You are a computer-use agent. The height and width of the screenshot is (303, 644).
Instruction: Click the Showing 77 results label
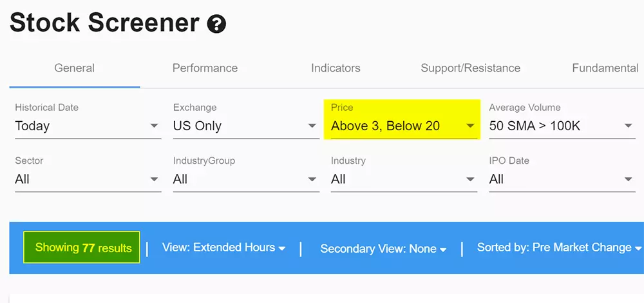tap(82, 248)
